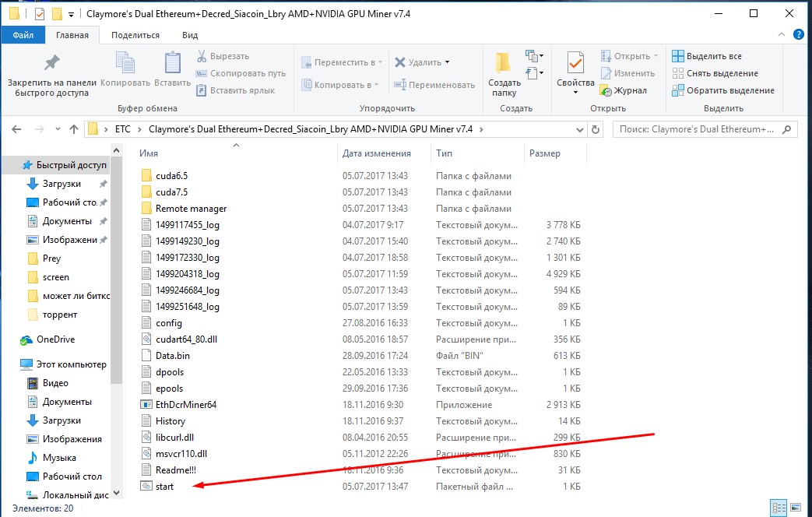Click the Up arrow navigation icon

74,129
